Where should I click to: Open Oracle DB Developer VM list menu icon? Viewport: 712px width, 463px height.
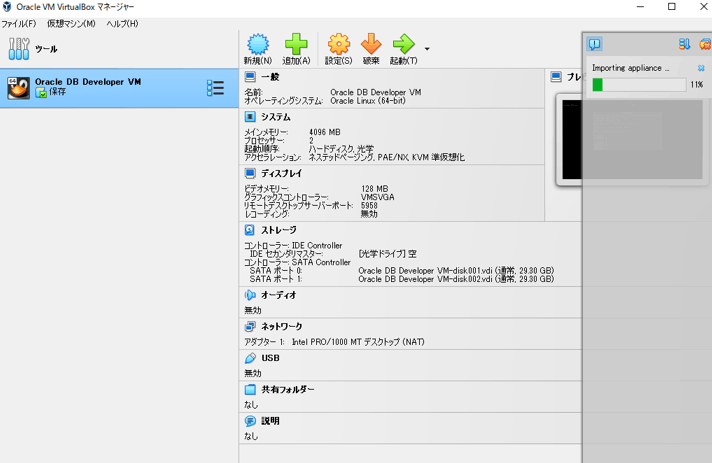tap(215, 88)
